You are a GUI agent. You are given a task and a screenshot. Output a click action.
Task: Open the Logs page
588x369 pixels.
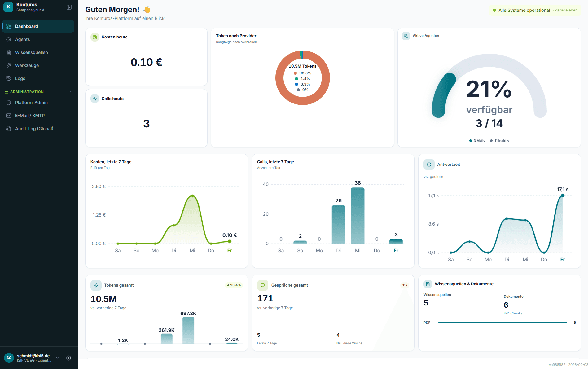38,78
